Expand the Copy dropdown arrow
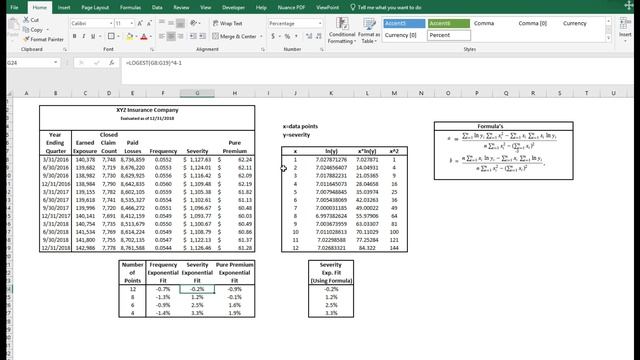This screenshot has width=640, height=360. [x=47, y=30]
